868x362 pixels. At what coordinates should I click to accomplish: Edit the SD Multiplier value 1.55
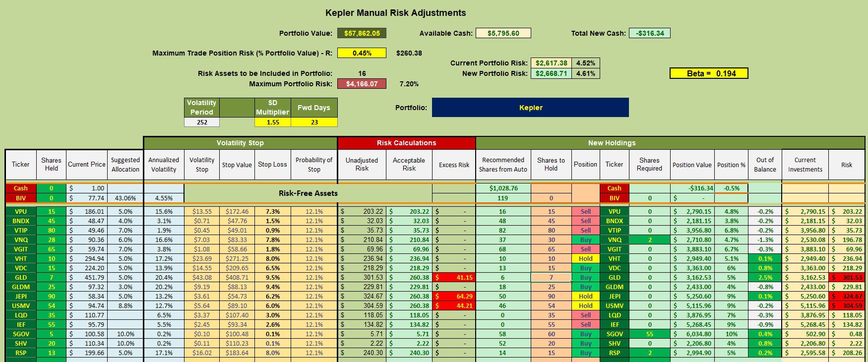click(272, 122)
